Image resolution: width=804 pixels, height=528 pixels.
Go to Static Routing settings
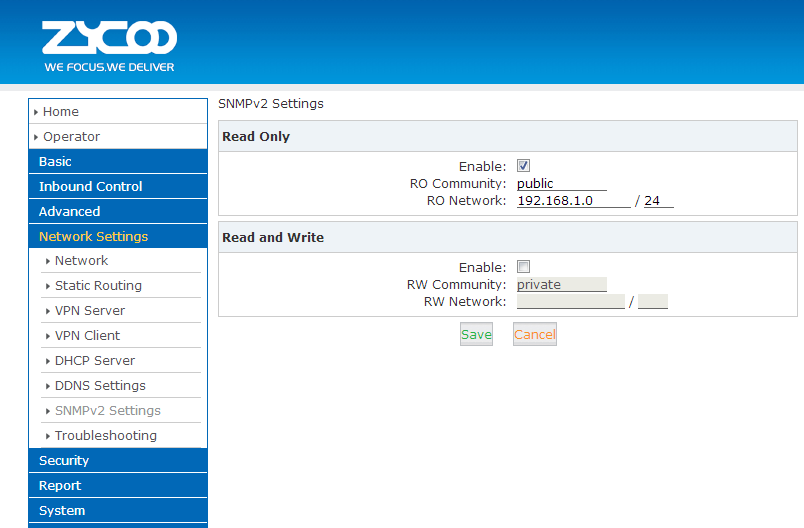point(98,286)
